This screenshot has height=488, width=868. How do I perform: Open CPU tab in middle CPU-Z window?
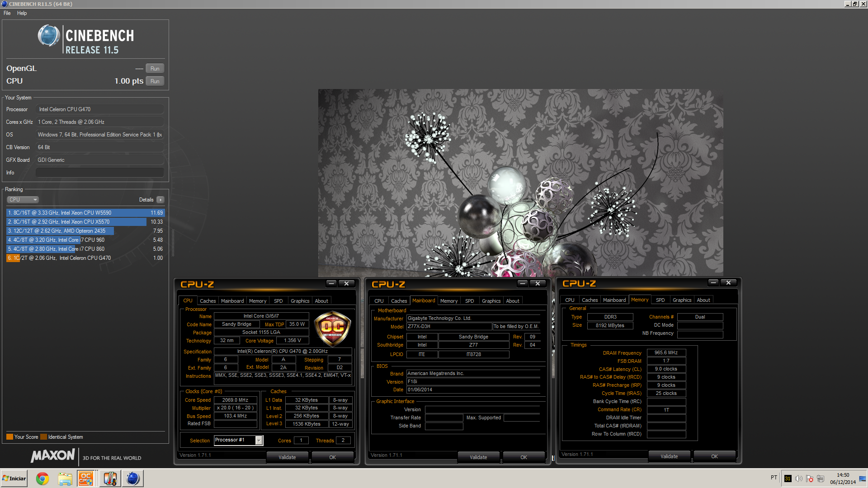379,301
